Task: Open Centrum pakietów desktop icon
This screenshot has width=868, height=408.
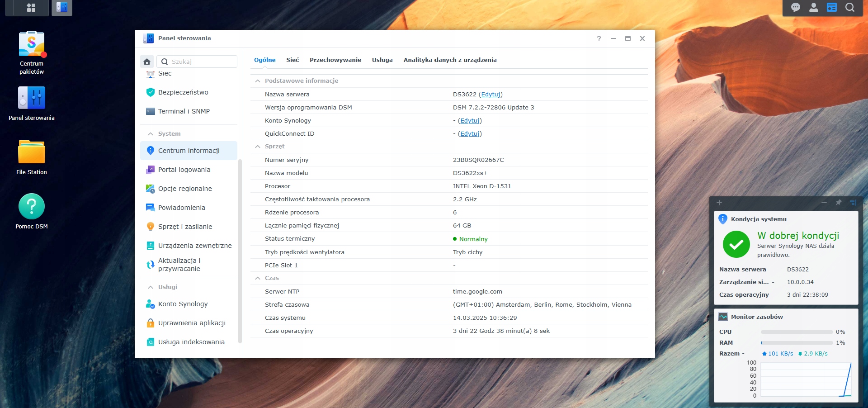Action: 32,53
